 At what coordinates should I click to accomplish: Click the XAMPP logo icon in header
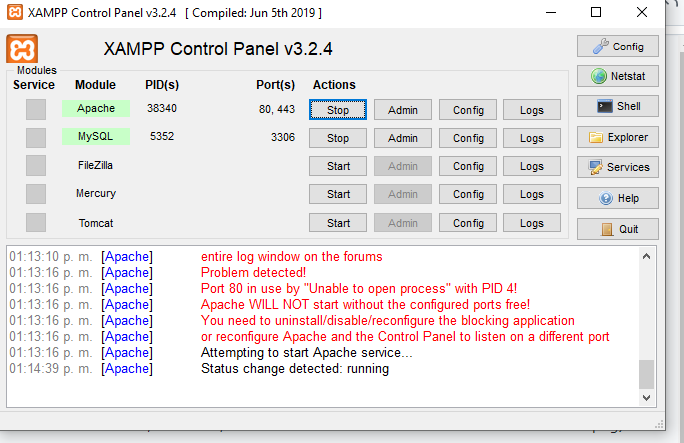[22, 49]
